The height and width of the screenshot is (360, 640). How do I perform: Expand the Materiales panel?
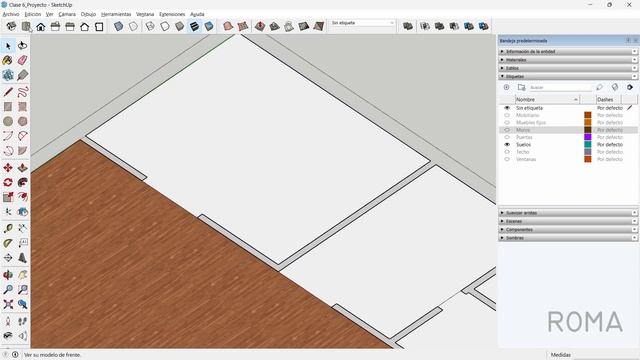point(568,60)
